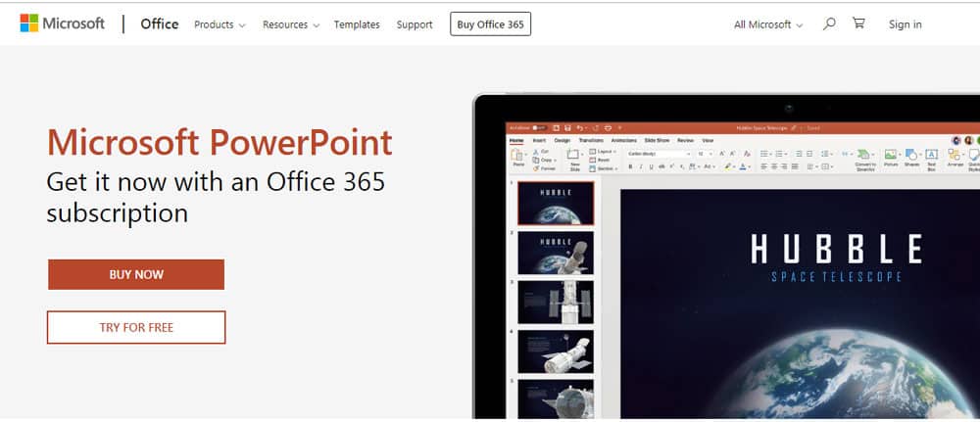Open the shopping cart icon
The width and height of the screenshot is (980, 422).
(858, 23)
